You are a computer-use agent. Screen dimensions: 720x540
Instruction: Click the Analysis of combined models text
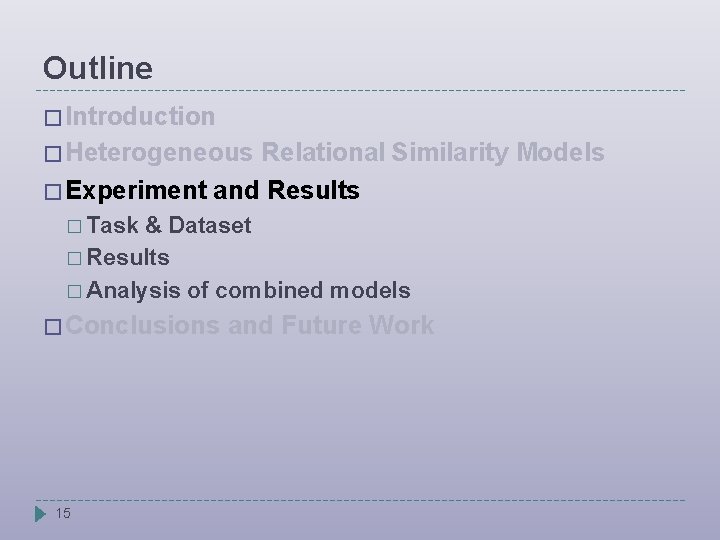pos(248,290)
